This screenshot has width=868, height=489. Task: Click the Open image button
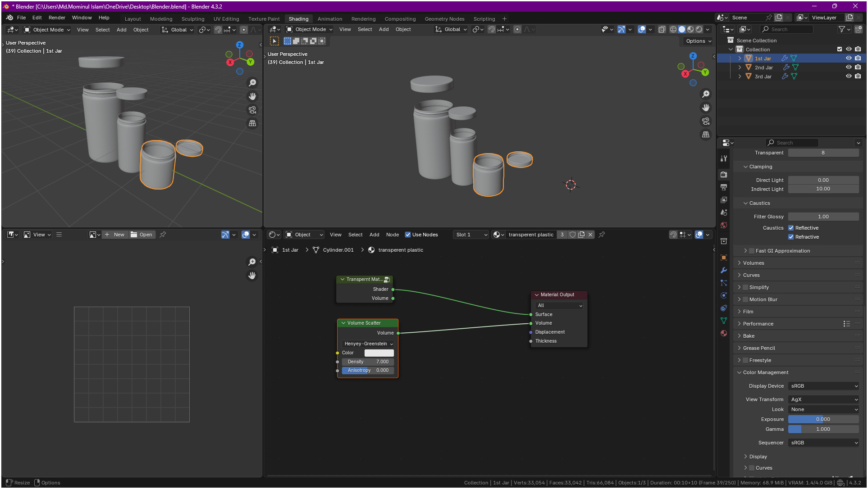coord(142,235)
